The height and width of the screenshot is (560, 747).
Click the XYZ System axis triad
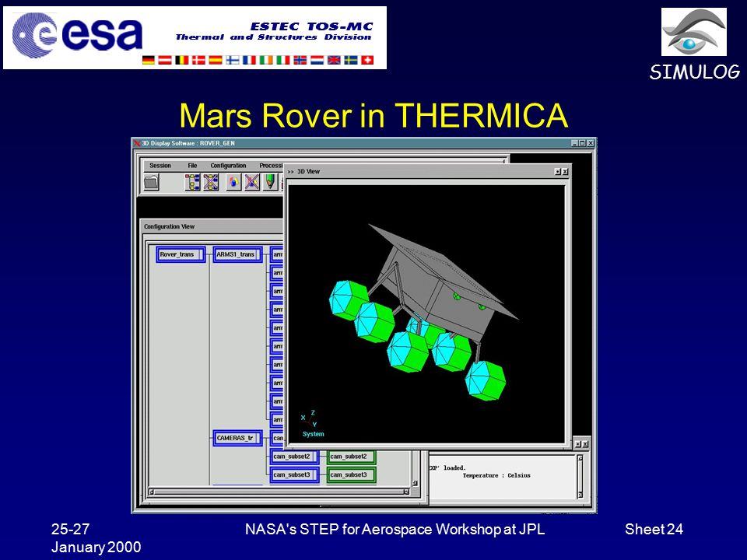coord(311,423)
